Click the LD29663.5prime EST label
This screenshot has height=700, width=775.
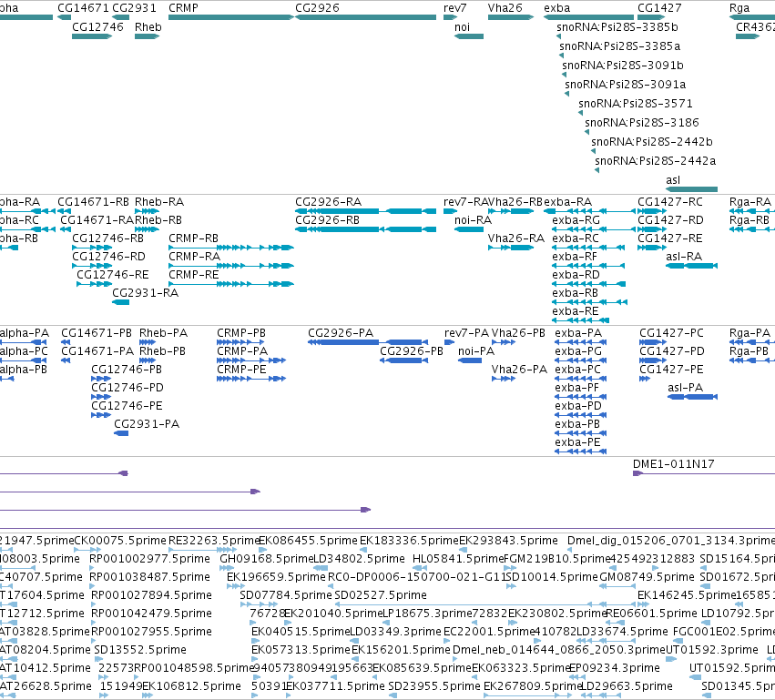tap(627, 686)
